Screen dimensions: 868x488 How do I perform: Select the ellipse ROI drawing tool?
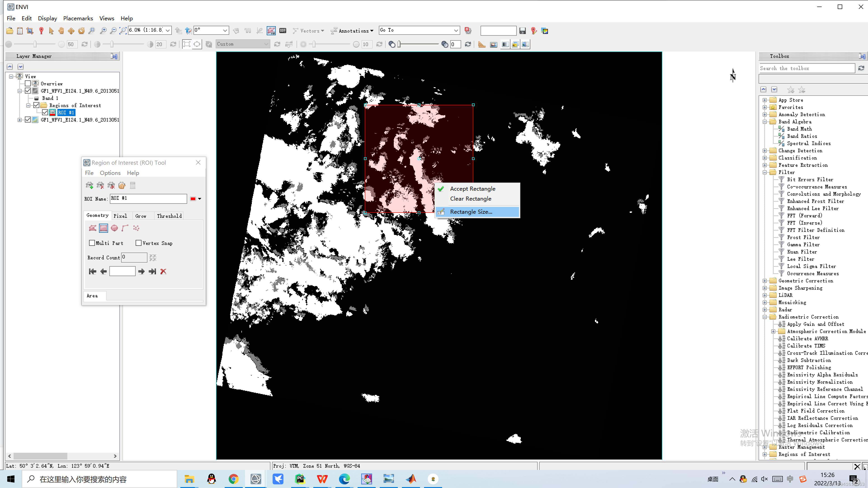point(114,228)
